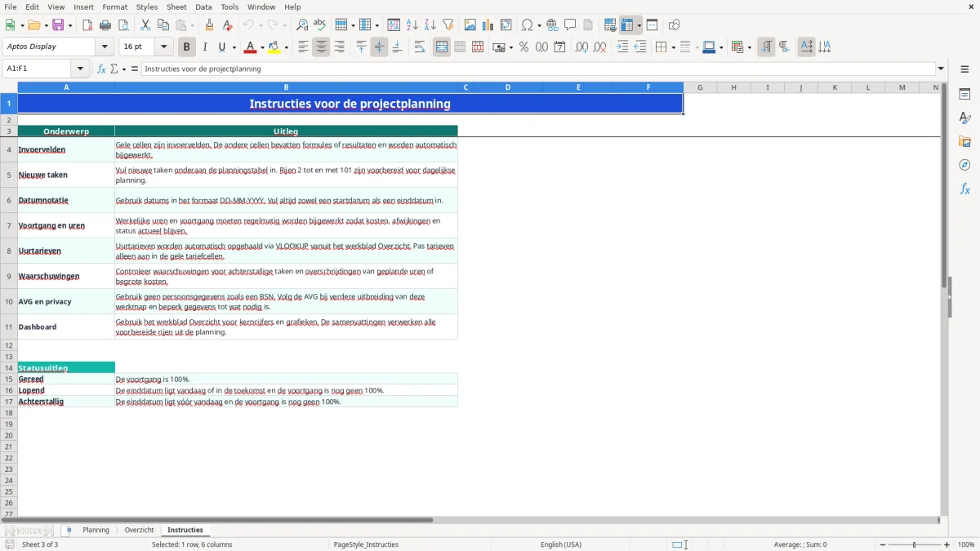Open the font color dropdown arrow
This screenshot has height=551, width=980.
coord(262,47)
